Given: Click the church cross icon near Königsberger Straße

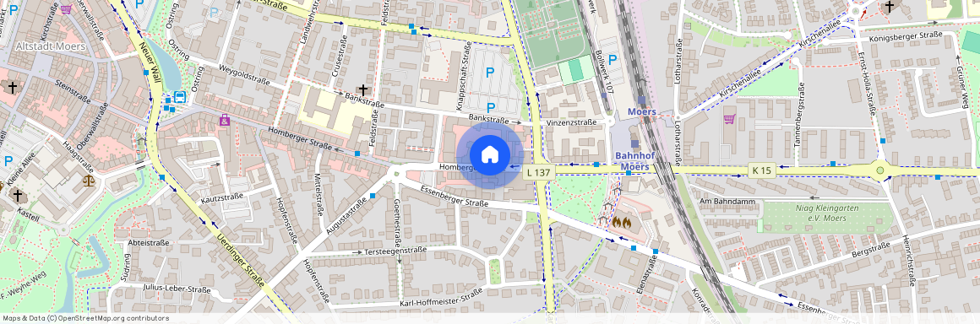Looking at the screenshot, I should click(x=890, y=6).
